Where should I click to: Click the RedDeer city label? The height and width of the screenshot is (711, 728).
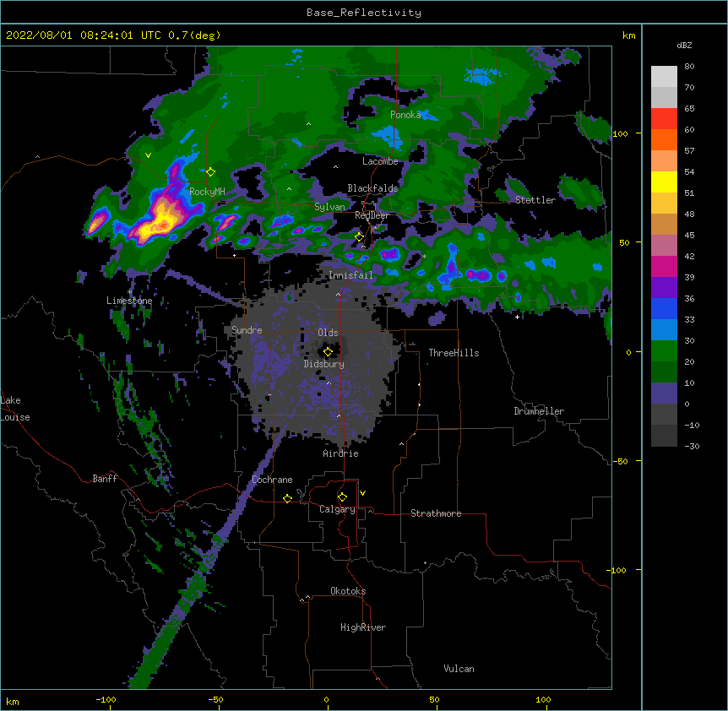pos(372,215)
